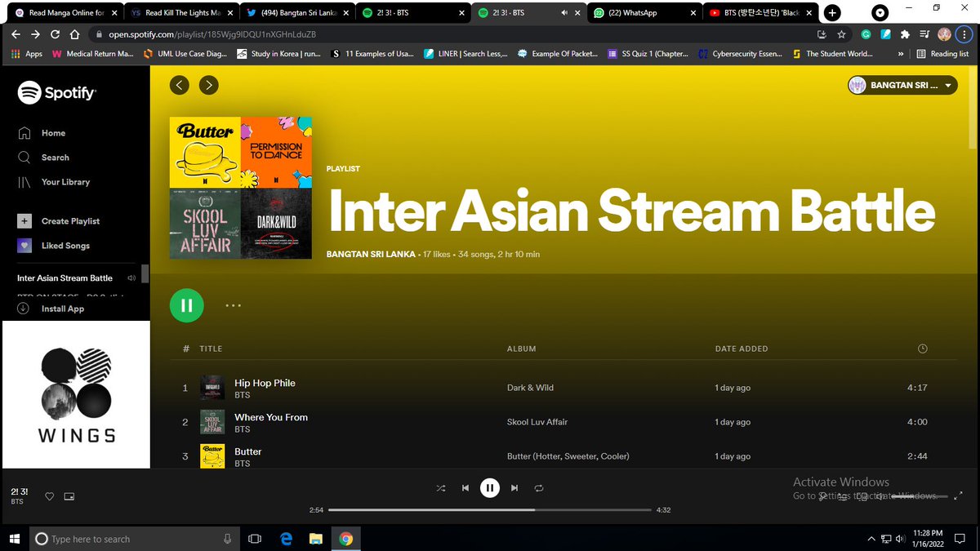Open the Dark & Wild album link

[530, 388]
